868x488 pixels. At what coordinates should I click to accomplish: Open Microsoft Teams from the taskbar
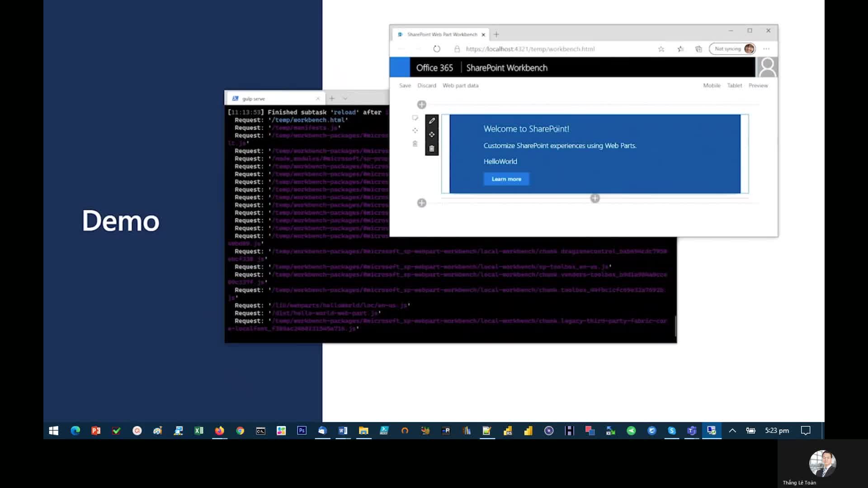[x=692, y=431]
